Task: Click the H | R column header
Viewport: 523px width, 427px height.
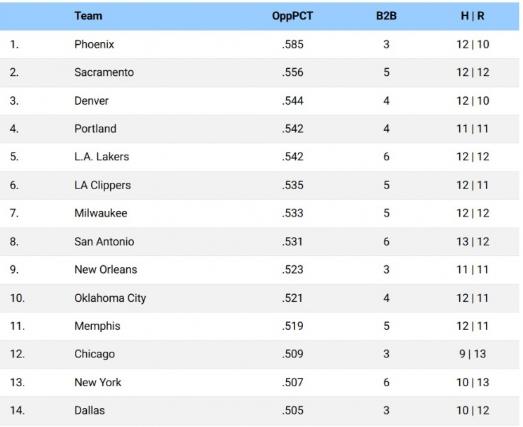Action: (x=473, y=16)
